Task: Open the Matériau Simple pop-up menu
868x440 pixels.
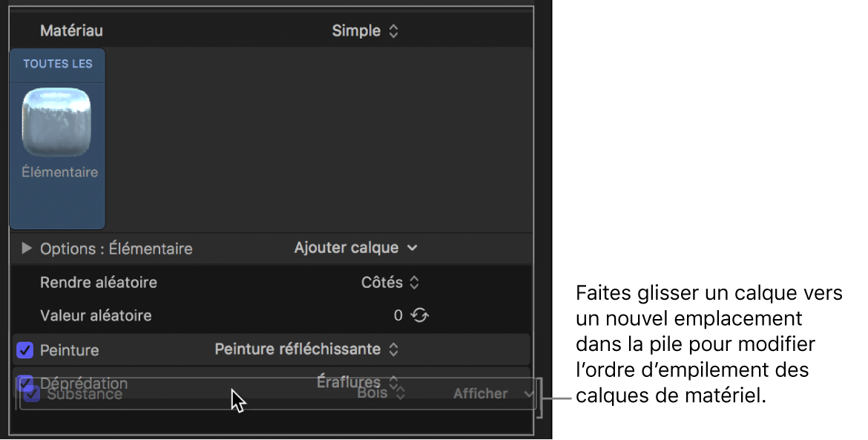Action: click(365, 31)
